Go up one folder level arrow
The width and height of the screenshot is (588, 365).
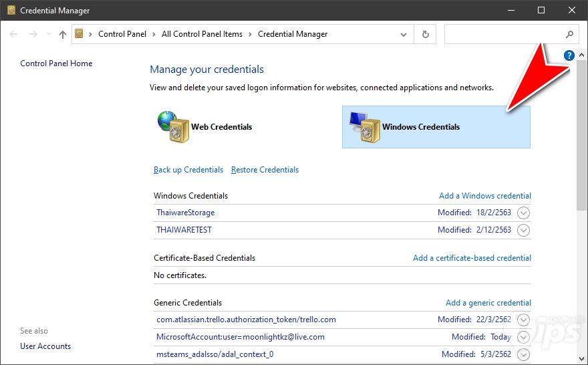(x=63, y=34)
